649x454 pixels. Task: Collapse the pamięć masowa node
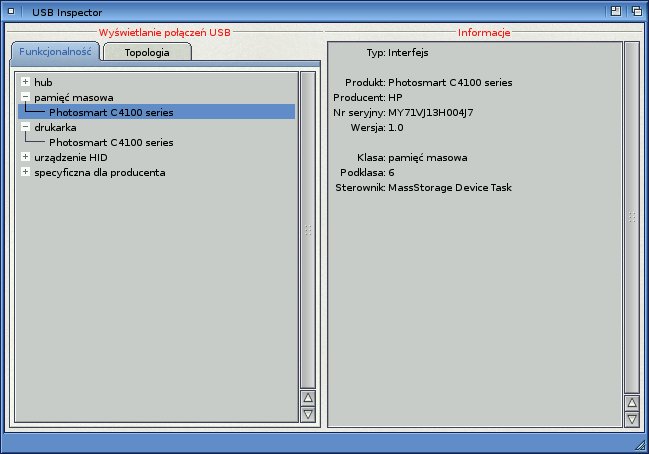(25, 97)
